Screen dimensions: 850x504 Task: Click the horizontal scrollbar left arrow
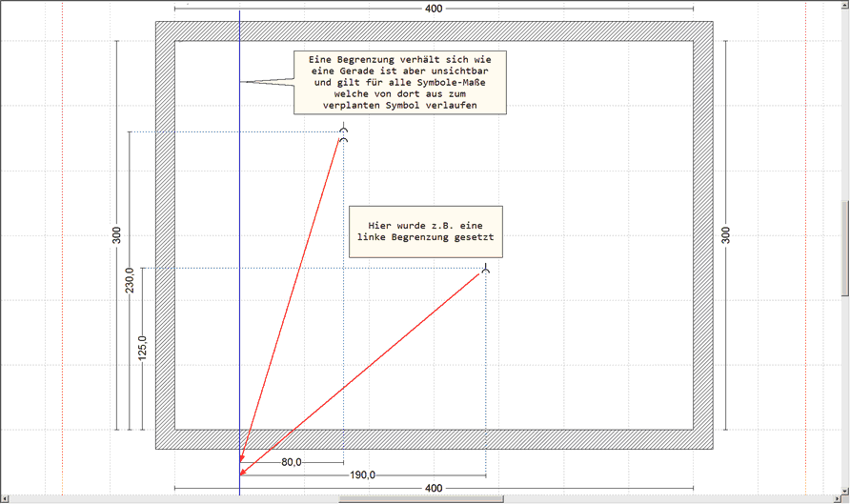pos(5,498)
